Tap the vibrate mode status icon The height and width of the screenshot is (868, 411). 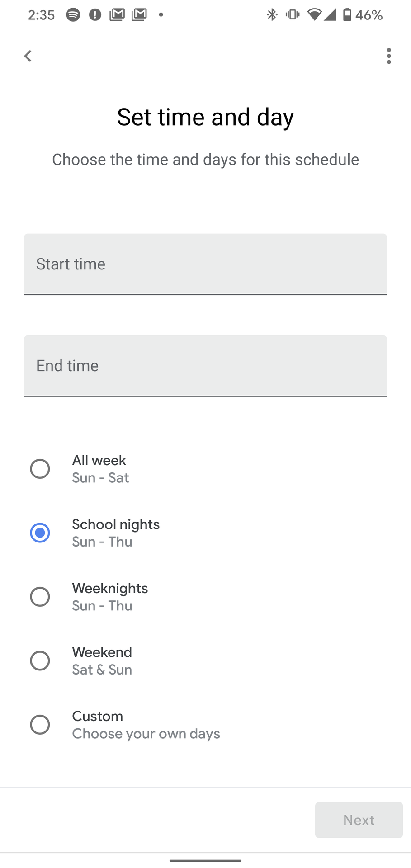tap(293, 15)
